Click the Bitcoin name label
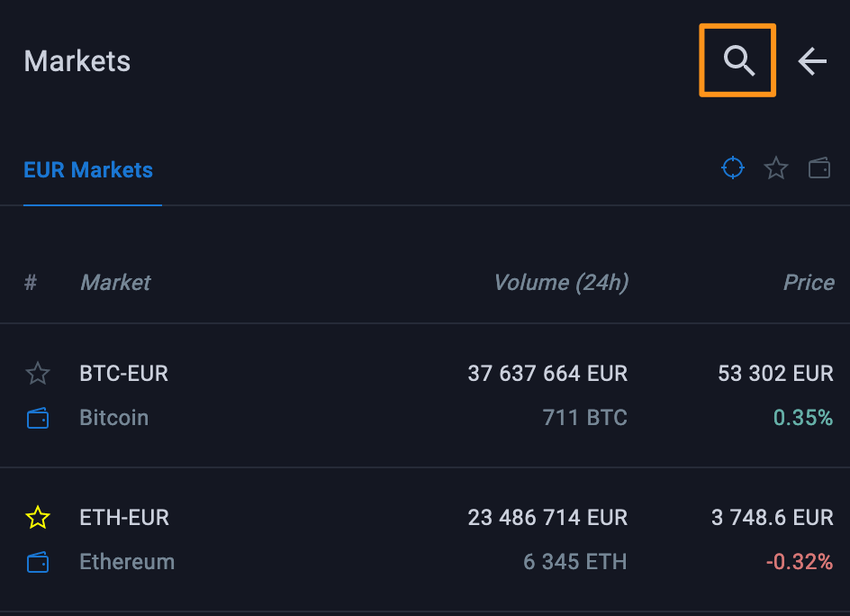Screen dimensions: 850x616 point(113,418)
